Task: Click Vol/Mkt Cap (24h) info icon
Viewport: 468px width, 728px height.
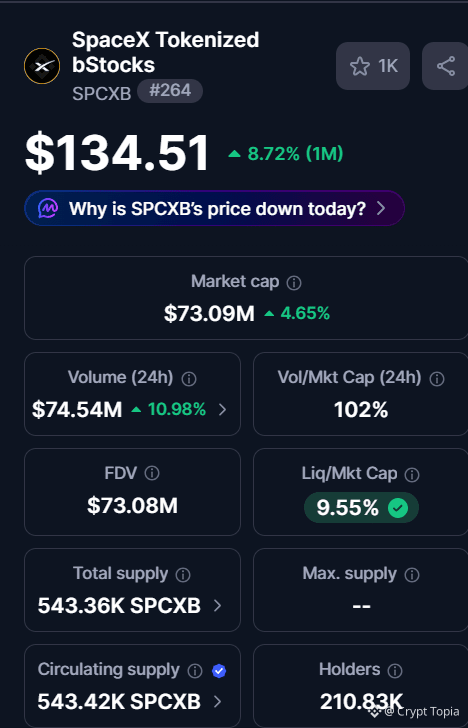Action: pos(436,379)
